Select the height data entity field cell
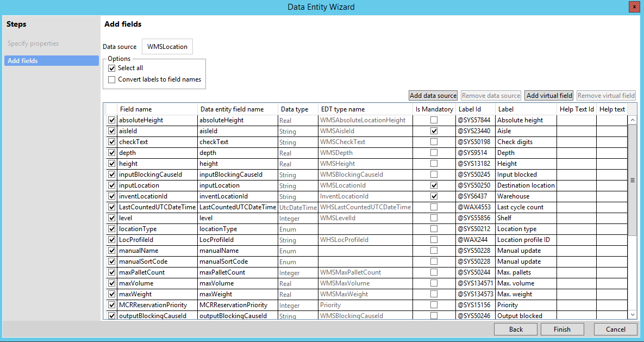 point(237,164)
